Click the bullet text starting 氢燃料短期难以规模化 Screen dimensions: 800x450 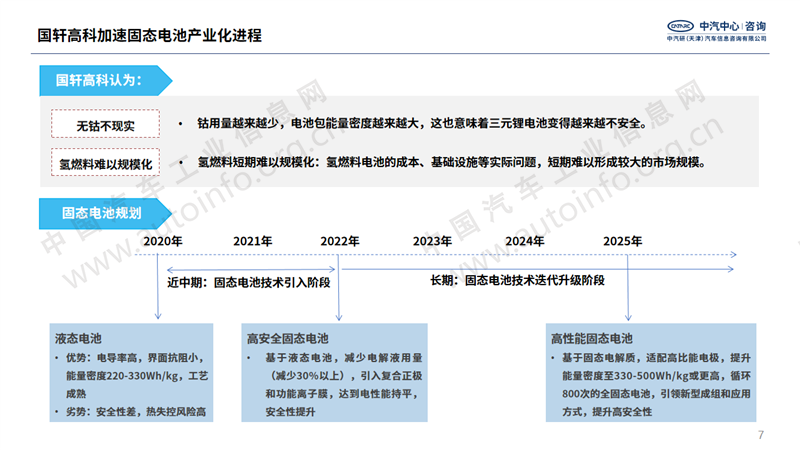[x=452, y=163]
